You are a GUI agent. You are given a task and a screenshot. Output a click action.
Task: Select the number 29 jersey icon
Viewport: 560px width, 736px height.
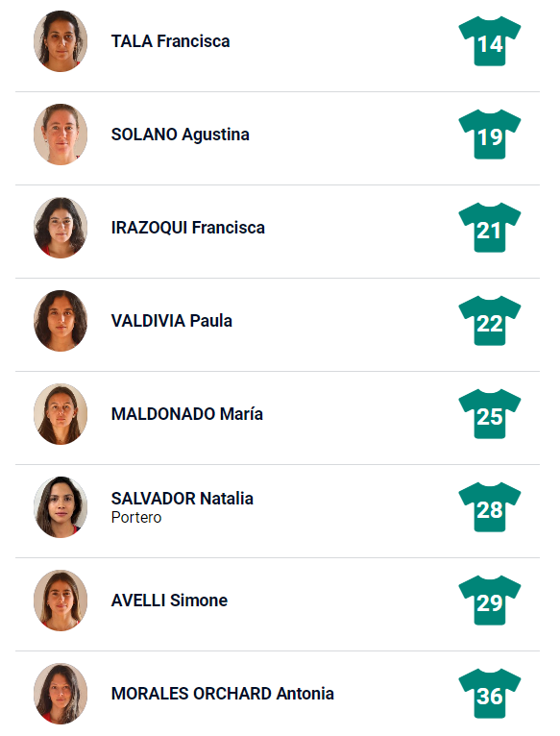click(490, 601)
